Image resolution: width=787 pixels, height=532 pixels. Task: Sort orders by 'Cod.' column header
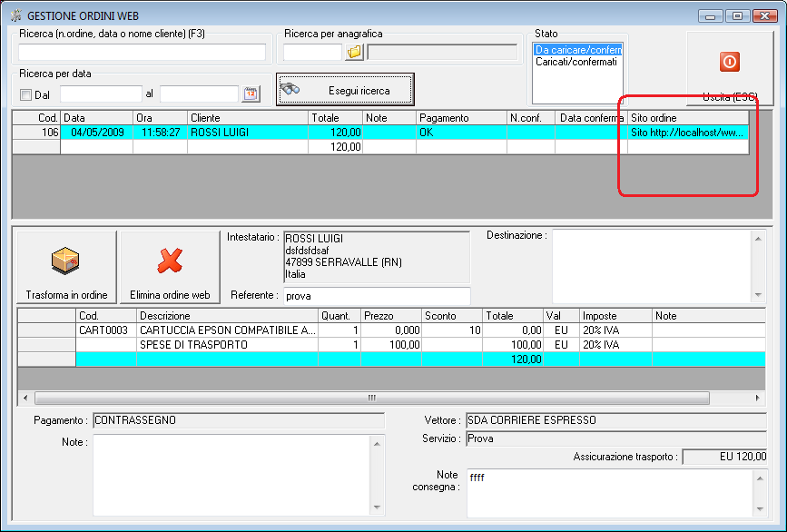[36, 118]
